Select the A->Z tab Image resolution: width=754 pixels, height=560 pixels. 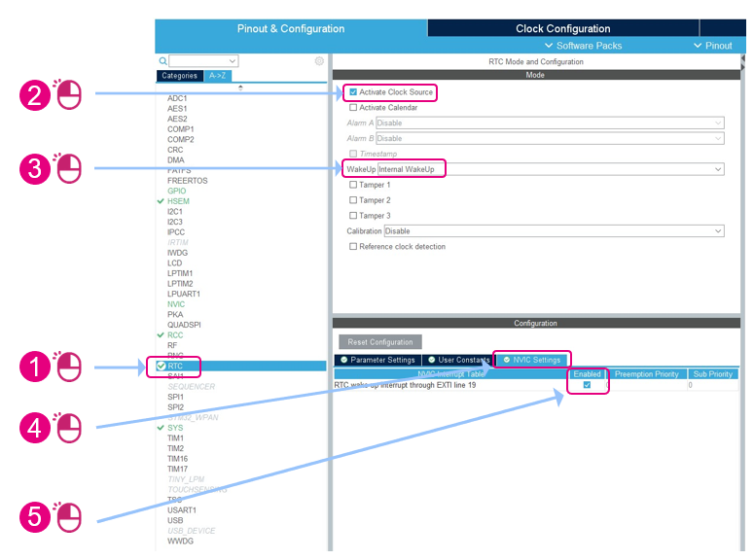coord(217,76)
